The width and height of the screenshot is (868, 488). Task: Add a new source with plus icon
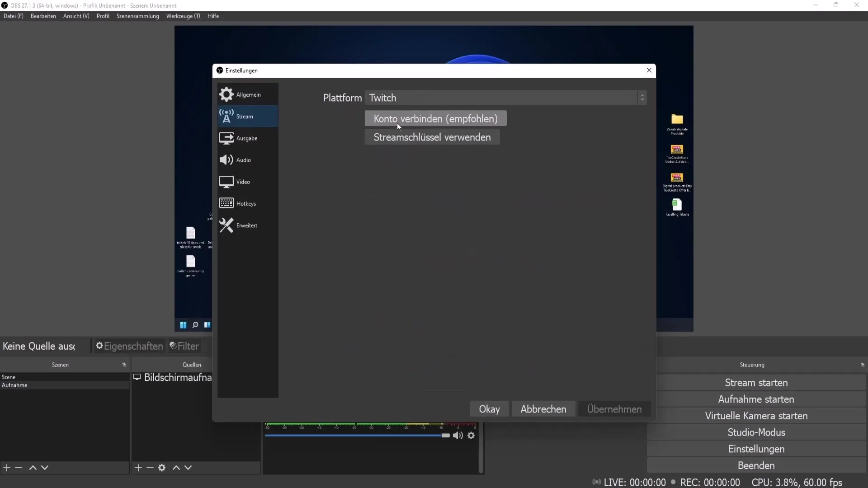coord(138,468)
